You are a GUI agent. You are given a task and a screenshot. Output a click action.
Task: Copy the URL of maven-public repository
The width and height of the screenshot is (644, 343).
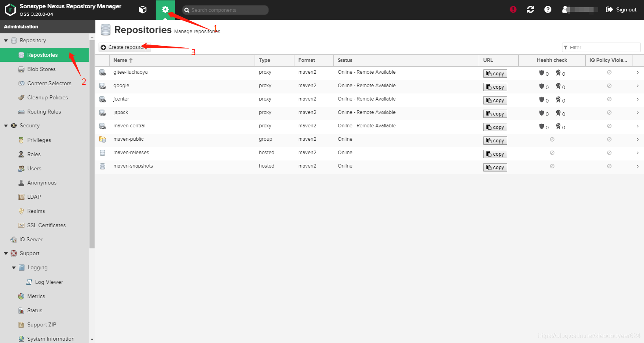coord(495,141)
